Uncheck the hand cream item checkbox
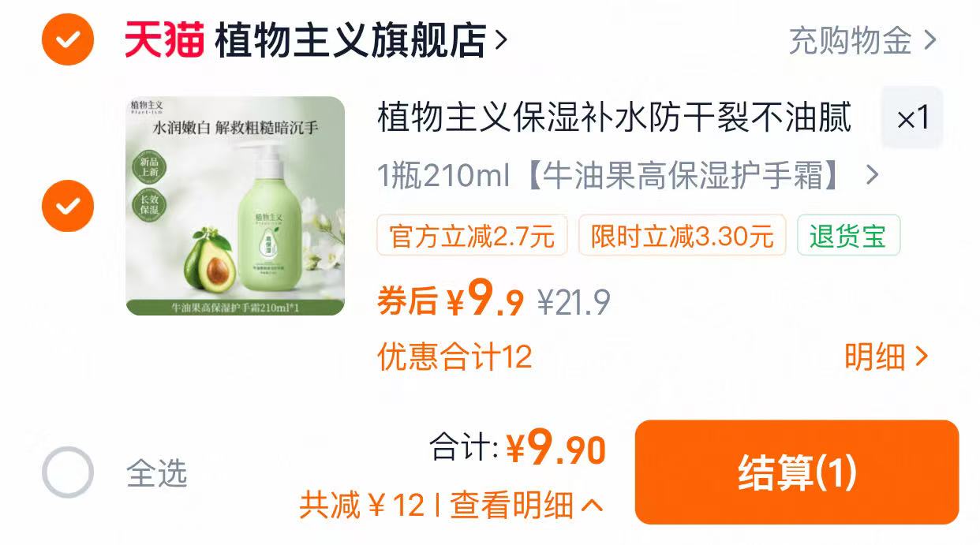The image size is (980, 545). (x=68, y=206)
